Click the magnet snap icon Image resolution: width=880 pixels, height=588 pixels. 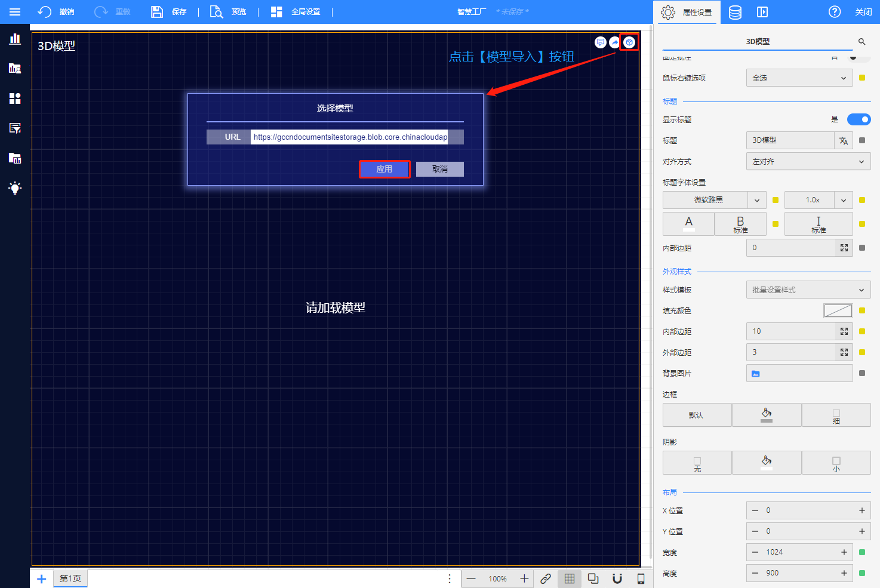pos(617,578)
